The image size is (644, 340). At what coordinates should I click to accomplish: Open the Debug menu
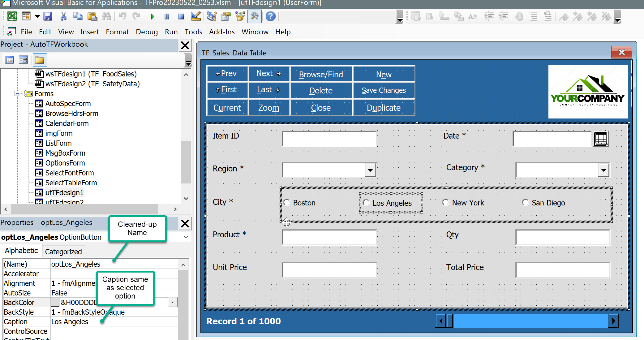point(147,32)
